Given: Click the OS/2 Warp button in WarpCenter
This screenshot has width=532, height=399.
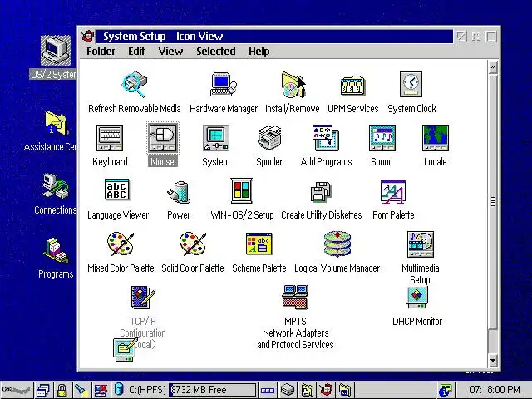Looking at the screenshot, I should point(17,390).
